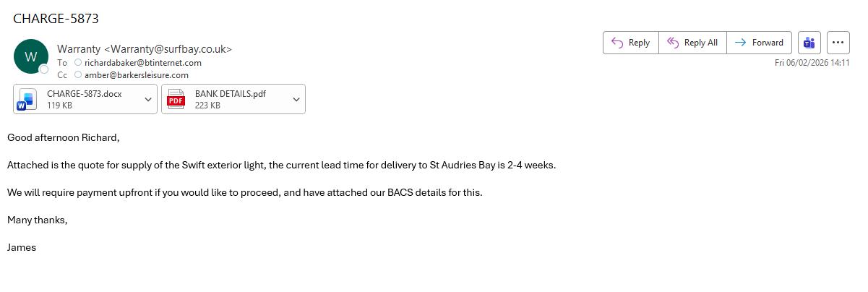Open the Word icon for CHARGE-5873.docx
Screen dimensions: 868x292
(x=27, y=99)
